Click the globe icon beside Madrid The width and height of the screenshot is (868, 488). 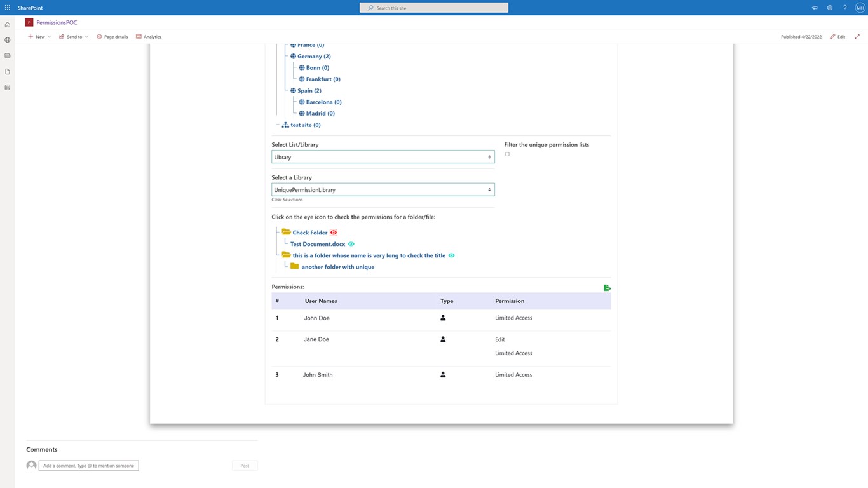[x=302, y=114]
